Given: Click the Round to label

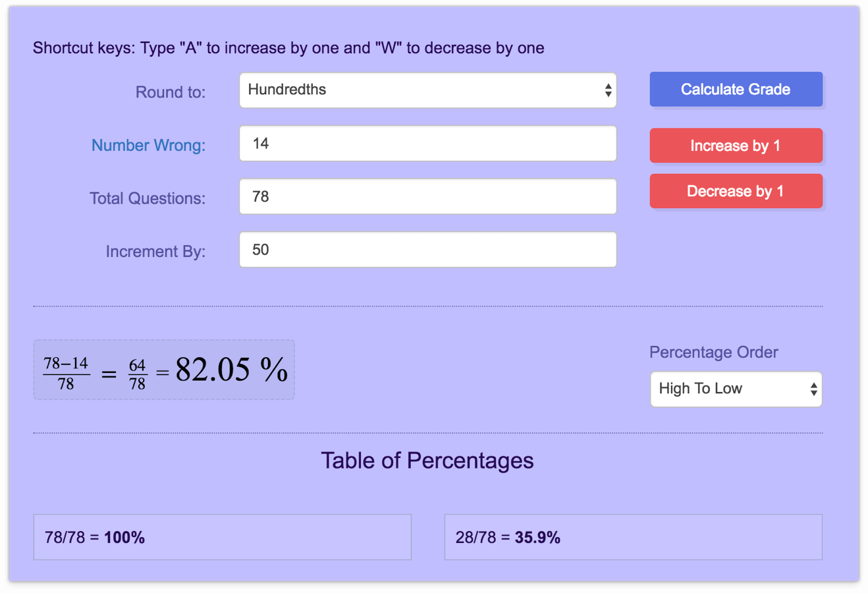Looking at the screenshot, I should tap(170, 92).
